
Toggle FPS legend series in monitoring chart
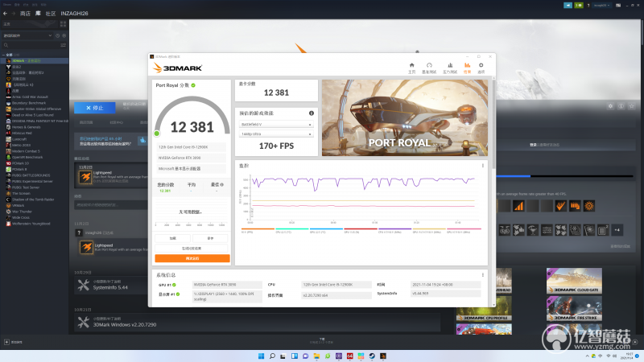(x=258, y=230)
